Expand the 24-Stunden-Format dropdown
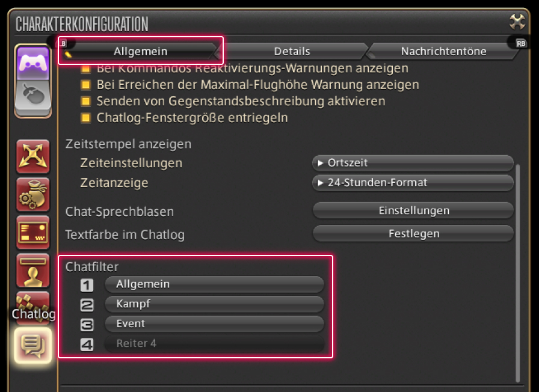 click(x=413, y=183)
